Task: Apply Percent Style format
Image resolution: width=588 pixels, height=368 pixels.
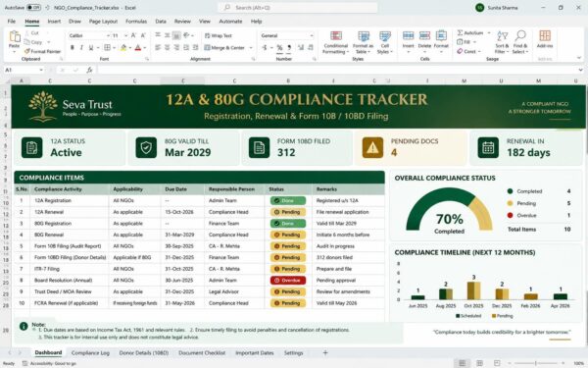Action: tap(279, 48)
